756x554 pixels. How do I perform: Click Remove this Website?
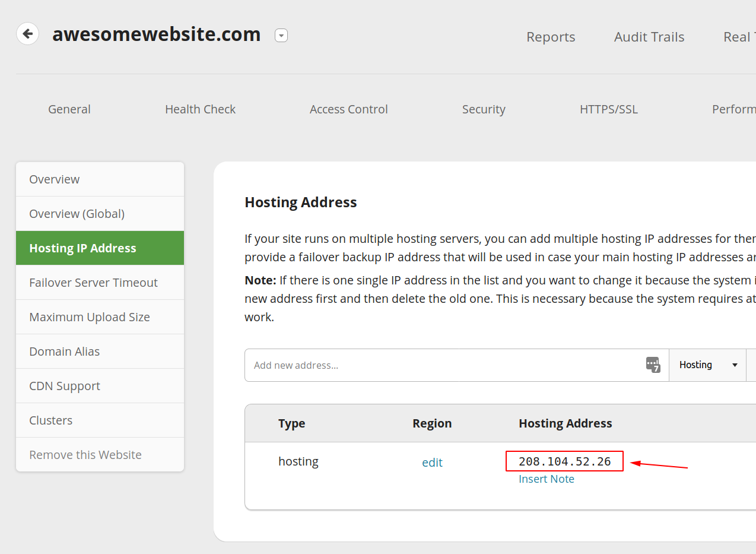[x=85, y=455]
